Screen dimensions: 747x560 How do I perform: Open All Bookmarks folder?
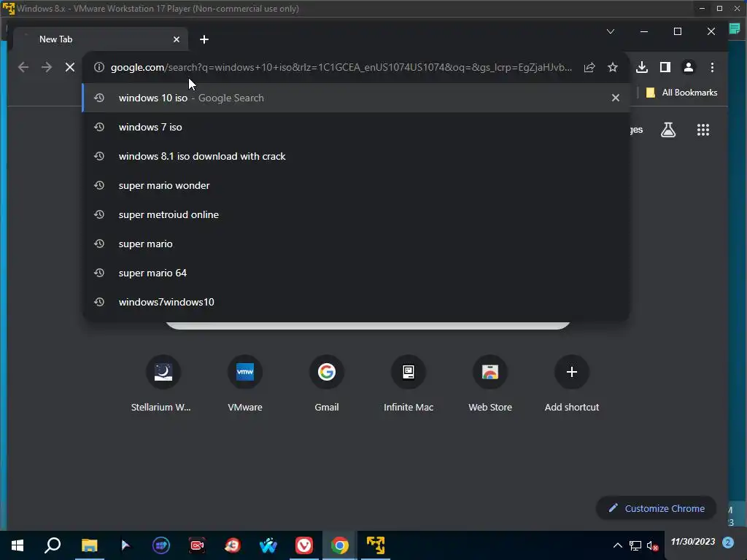[x=681, y=93]
